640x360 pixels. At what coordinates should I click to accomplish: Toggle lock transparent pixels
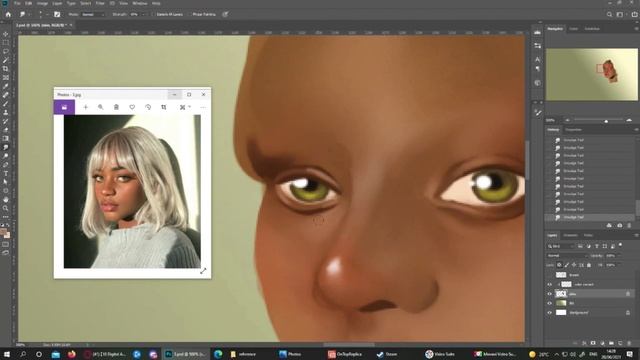pyautogui.click(x=559, y=265)
